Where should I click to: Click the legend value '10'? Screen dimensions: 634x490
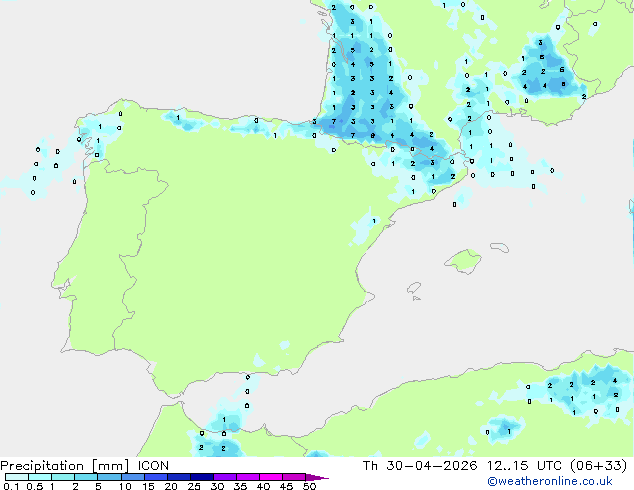click(x=125, y=486)
